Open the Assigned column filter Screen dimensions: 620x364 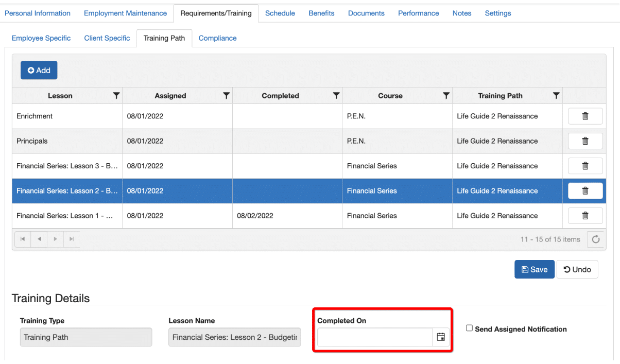coord(226,96)
